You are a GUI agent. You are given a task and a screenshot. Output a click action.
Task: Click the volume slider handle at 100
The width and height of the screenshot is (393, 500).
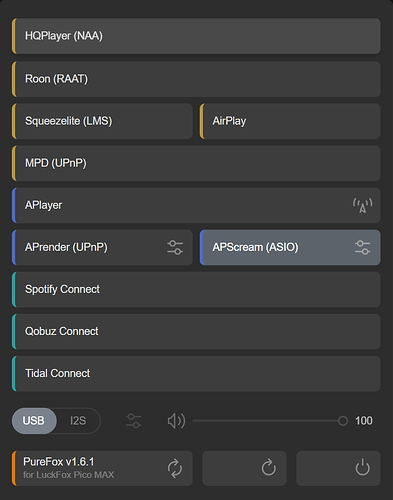[x=343, y=421]
